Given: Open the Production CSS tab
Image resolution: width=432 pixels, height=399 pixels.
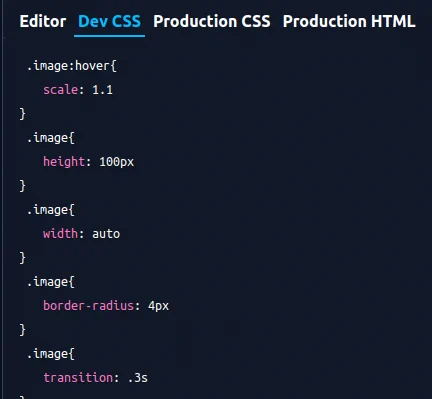Looking at the screenshot, I should click(212, 21).
